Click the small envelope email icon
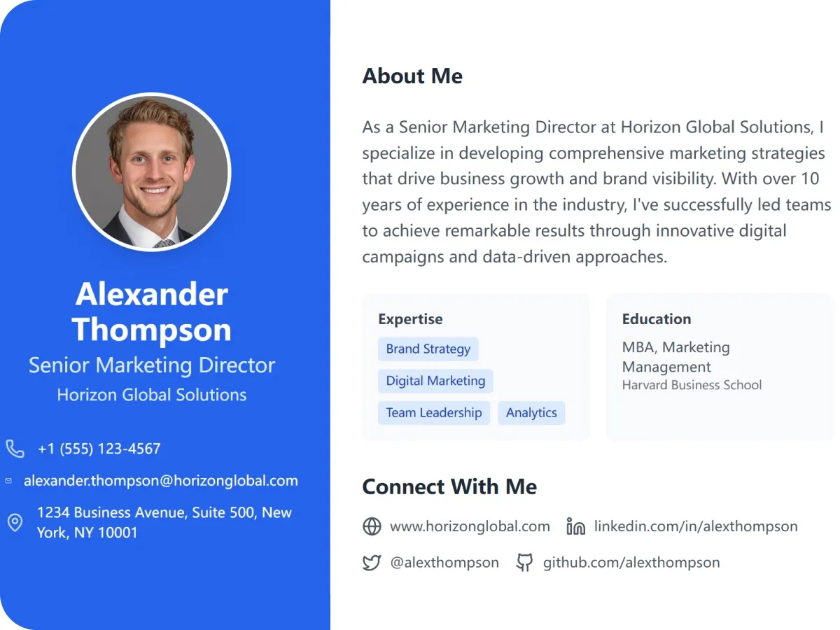The height and width of the screenshot is (630, 840). tap(8, 481)
